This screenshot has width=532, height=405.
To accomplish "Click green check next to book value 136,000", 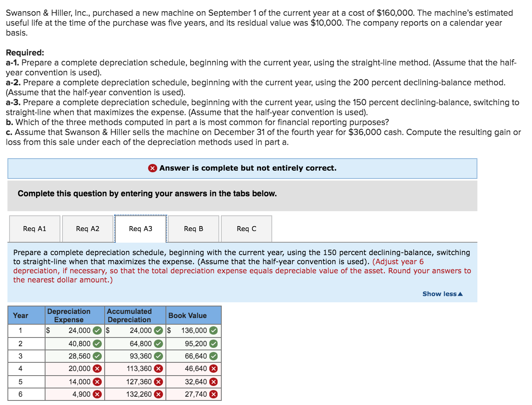I will [x=213, y=330].
